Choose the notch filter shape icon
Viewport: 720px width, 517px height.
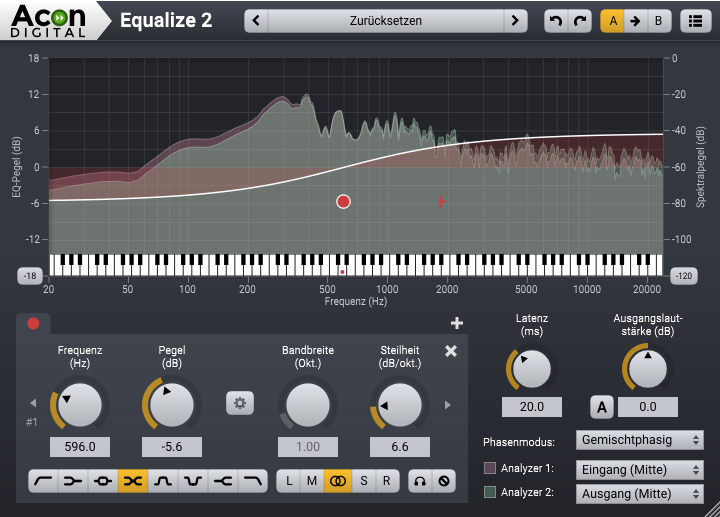pos(194,481)
